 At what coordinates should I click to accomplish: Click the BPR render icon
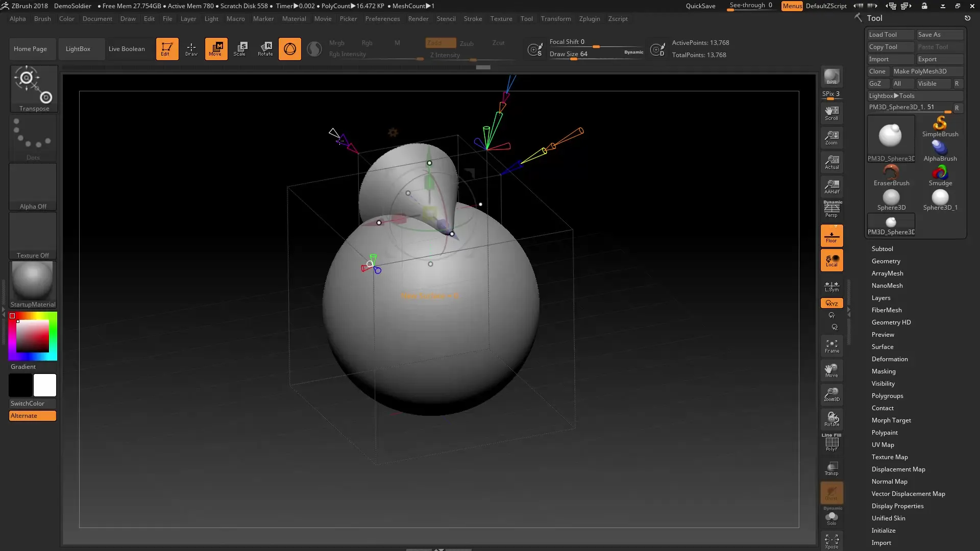pos(831,77)
